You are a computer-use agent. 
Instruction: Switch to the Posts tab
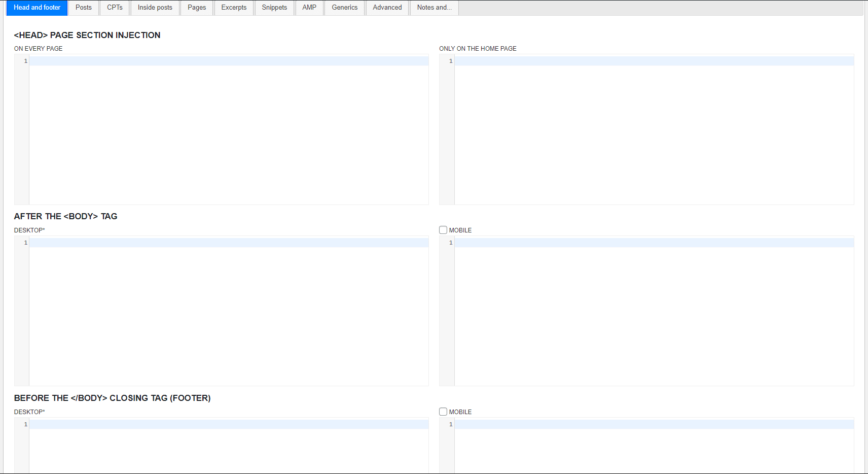[83, 8]
